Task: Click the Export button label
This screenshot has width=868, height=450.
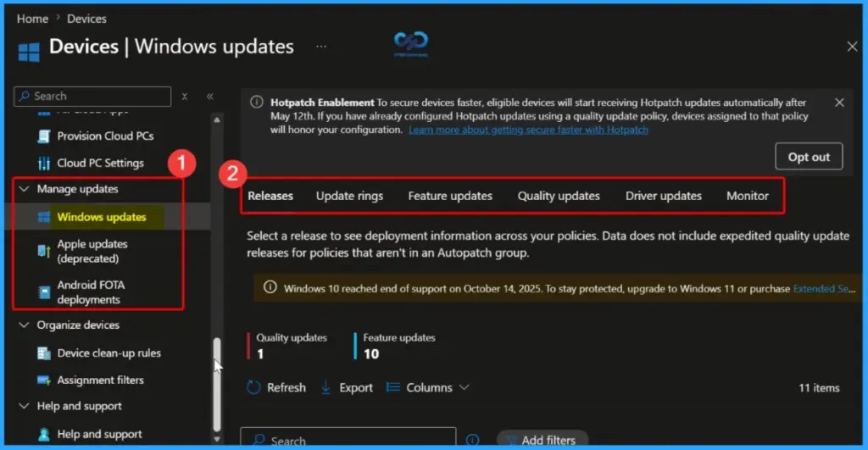Action: tap(356, 387)
